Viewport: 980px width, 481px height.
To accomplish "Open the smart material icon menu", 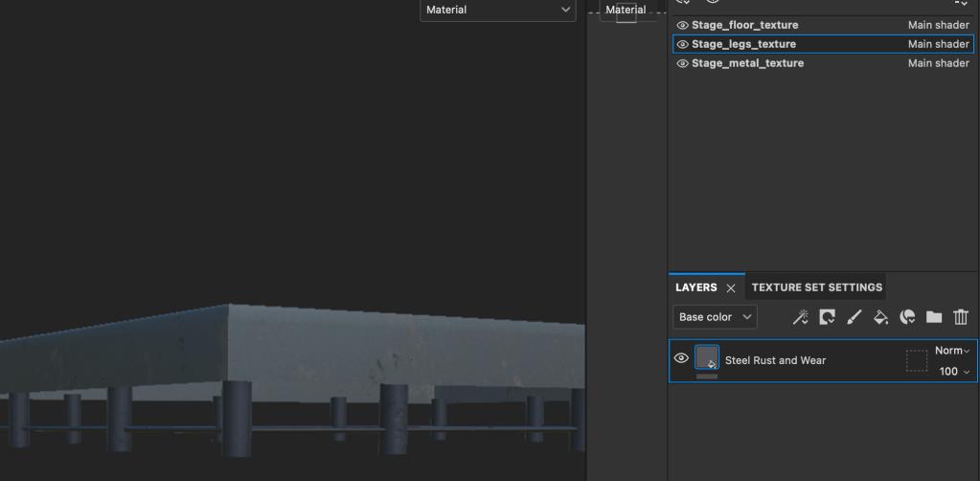I will coord(908,317).
